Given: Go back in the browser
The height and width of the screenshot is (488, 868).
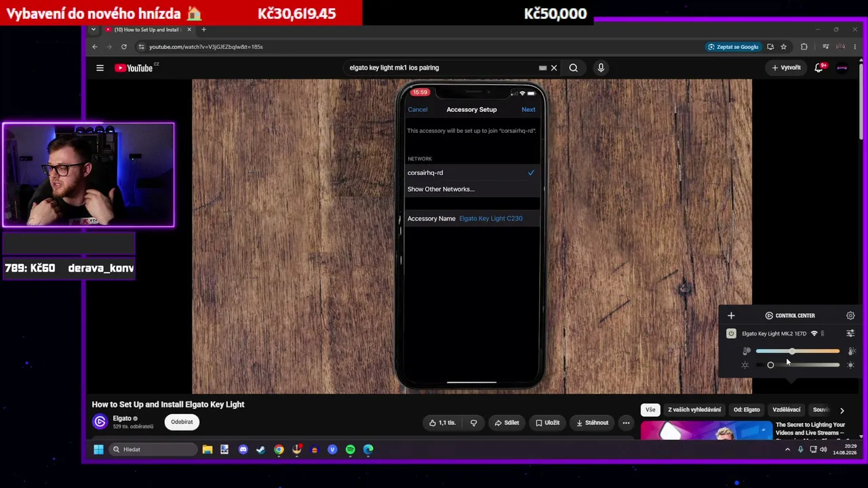Looking at the screenshot, I should click(x=95, y=47).
